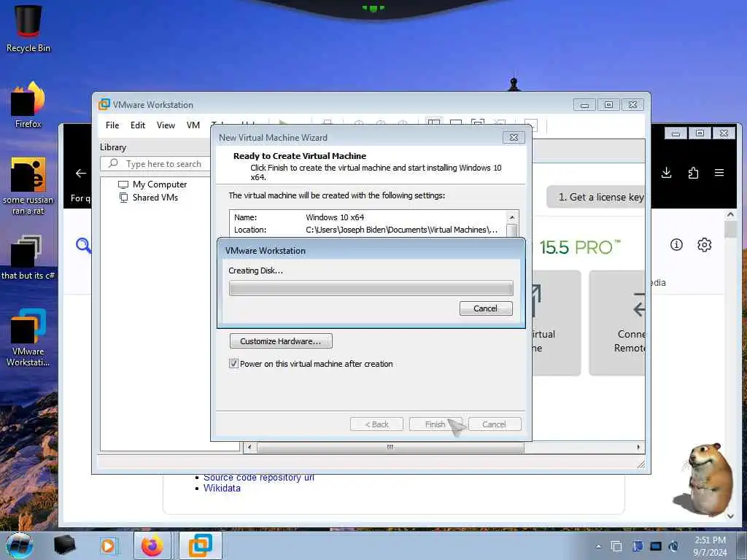Open the View menu in VMware Workstation
The height and width of the screenshot is (560, 747).
click(166, 125)
